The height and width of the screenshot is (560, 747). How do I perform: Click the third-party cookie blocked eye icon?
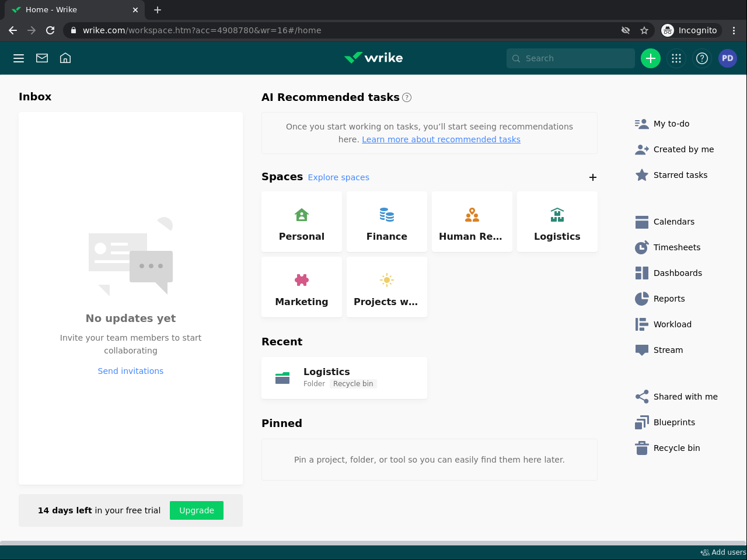tap(626, 30)
